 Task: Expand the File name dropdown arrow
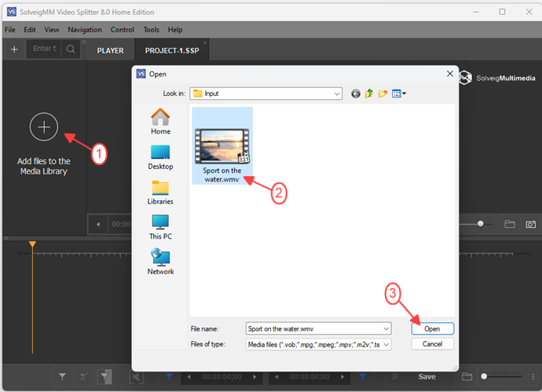pos(386,328)
